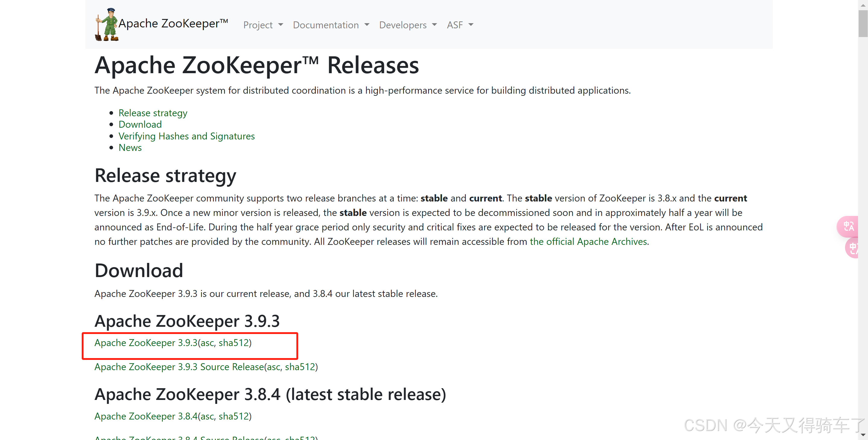Viewport: 868px width, 440px height.
Task: Open the Project navigation menu item
Action: pyautogui.click(x=263, y=25)
